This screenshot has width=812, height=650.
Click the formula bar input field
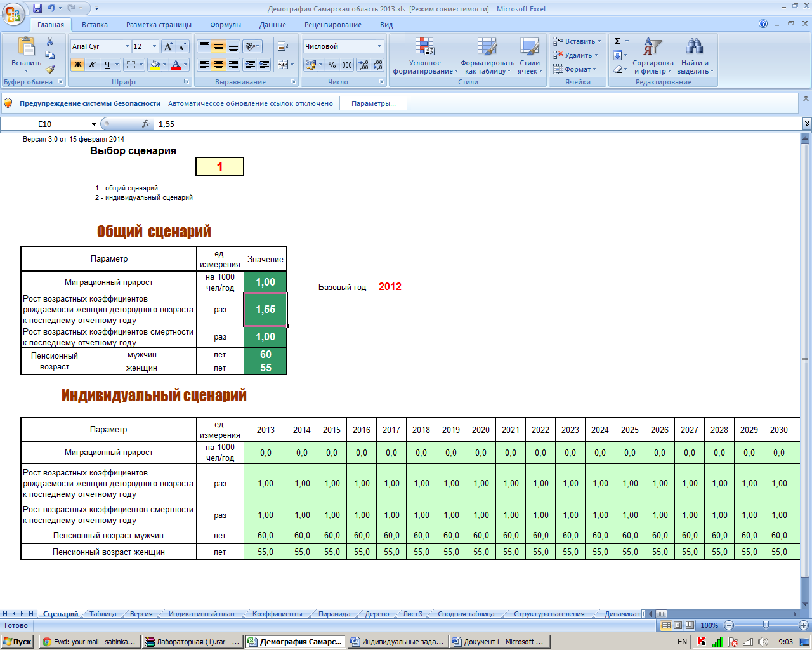[x=479, y=124]
